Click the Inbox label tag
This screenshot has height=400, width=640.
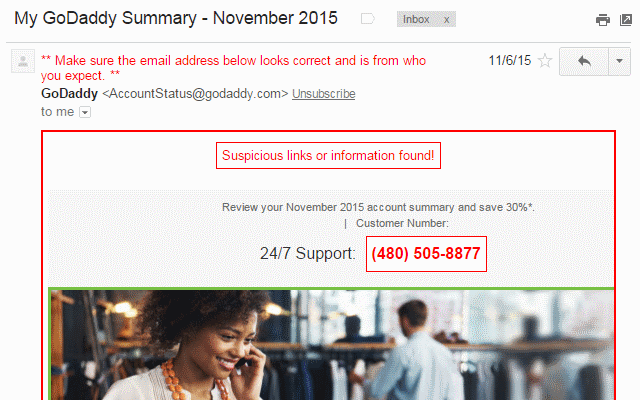[x=416, y=19]
